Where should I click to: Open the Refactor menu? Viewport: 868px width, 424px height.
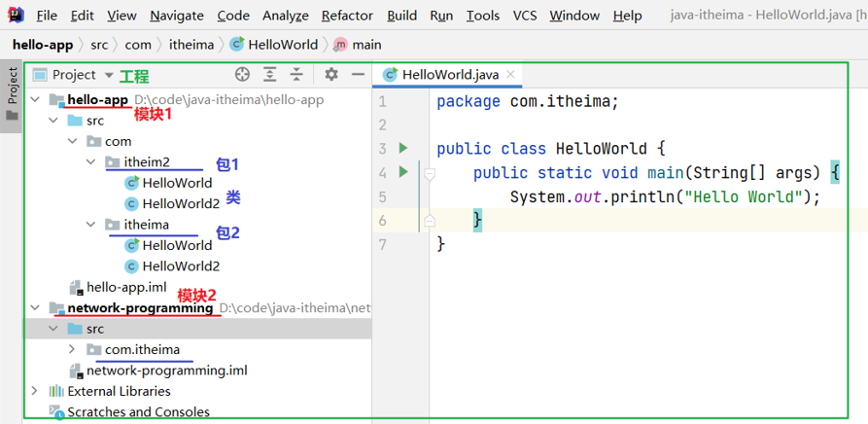[x=349, y=16]
